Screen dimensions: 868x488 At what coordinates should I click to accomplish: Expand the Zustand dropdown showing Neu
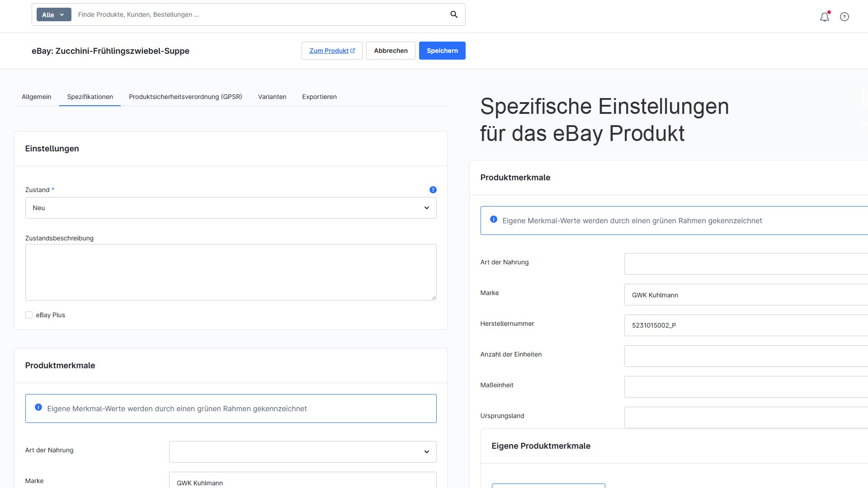pyautogui.click(x=231, y=208)
